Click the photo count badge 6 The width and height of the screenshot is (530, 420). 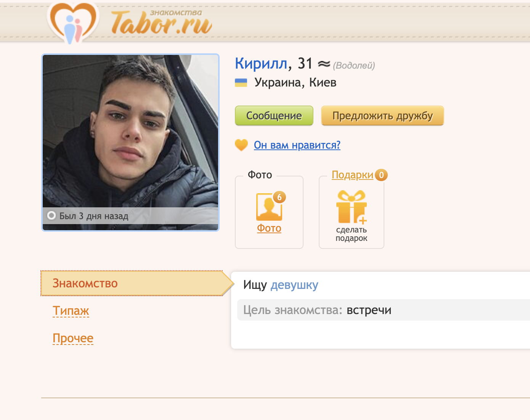279,197
